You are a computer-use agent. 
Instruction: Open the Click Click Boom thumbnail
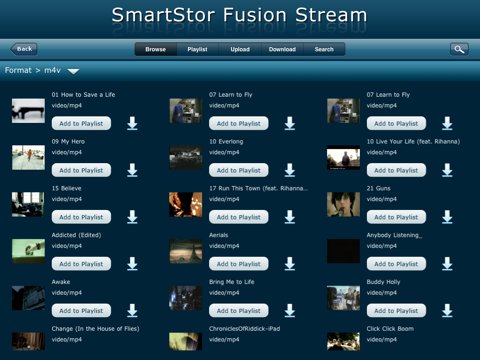(x=343, y=341)
